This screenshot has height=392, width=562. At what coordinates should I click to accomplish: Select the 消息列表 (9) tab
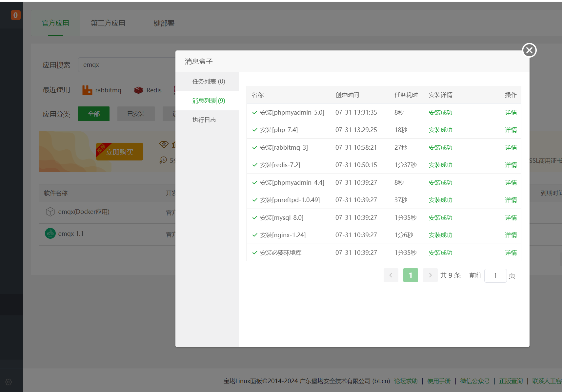209,101
